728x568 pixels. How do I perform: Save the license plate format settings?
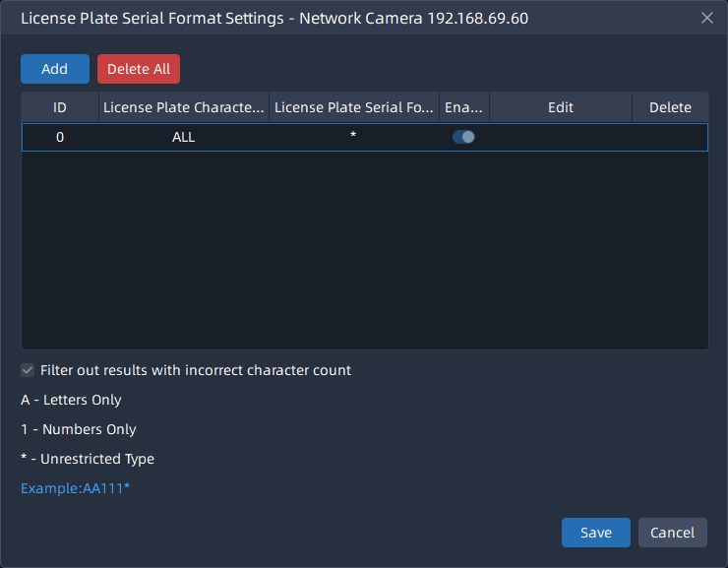coord(595,533)
